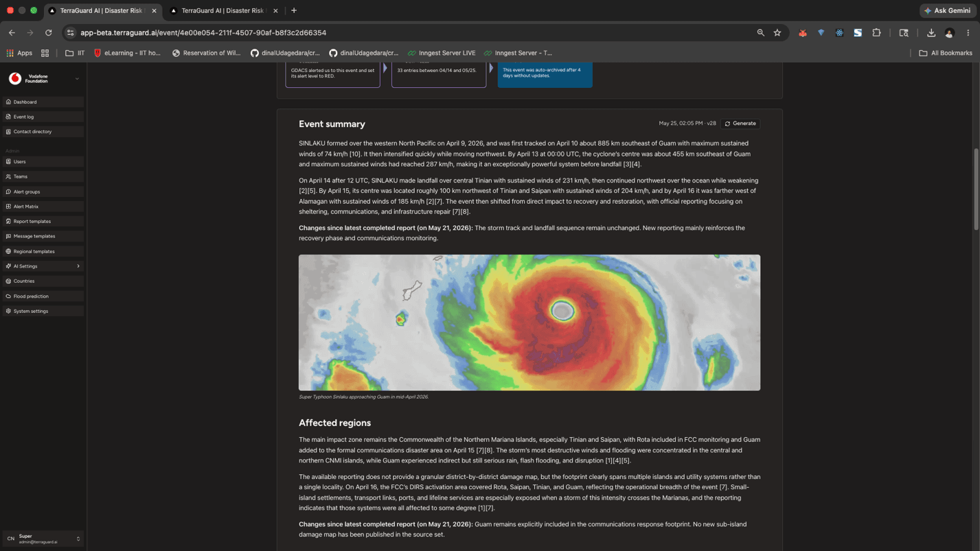This screenshot has width=980, height=551.
Task: Open the Users admin page
Action: pos(43,161)
